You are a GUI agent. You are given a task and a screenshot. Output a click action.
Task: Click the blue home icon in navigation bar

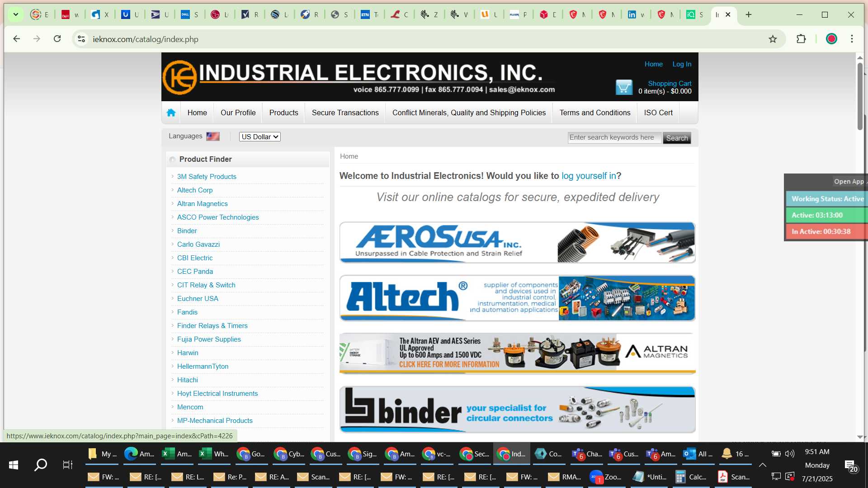(171, 113)
